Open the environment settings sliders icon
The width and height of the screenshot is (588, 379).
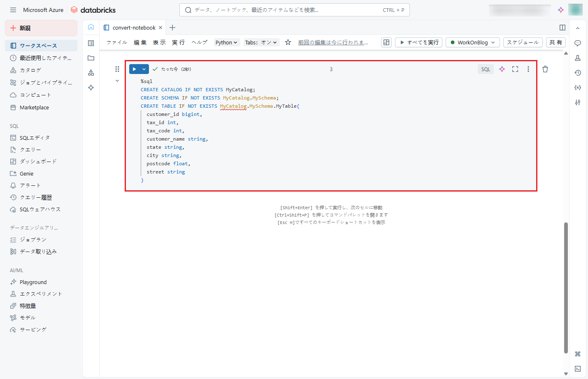578,102
